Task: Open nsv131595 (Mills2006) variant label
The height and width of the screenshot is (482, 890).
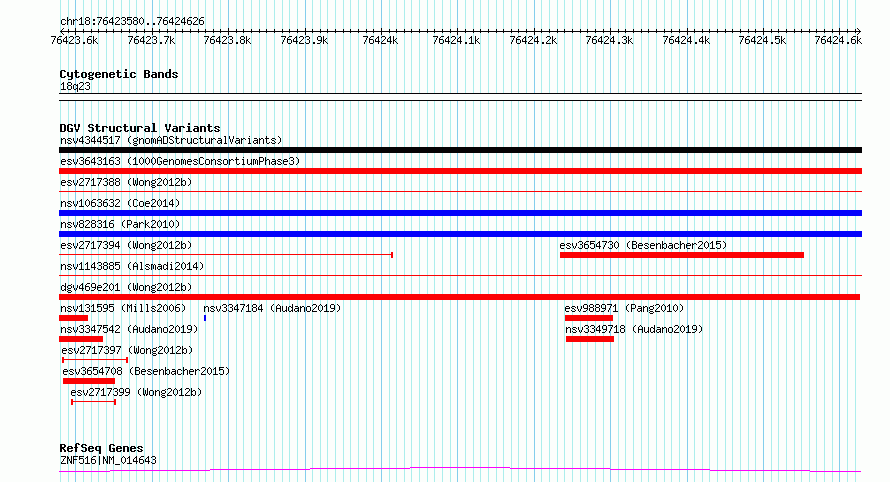Action: pos(123,308)
